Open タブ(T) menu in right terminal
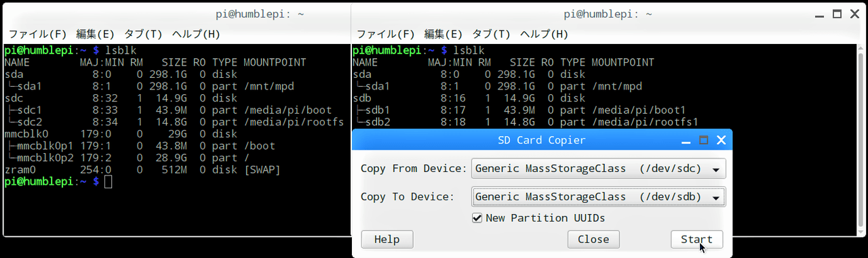868x258 pixels. [491, 34]
